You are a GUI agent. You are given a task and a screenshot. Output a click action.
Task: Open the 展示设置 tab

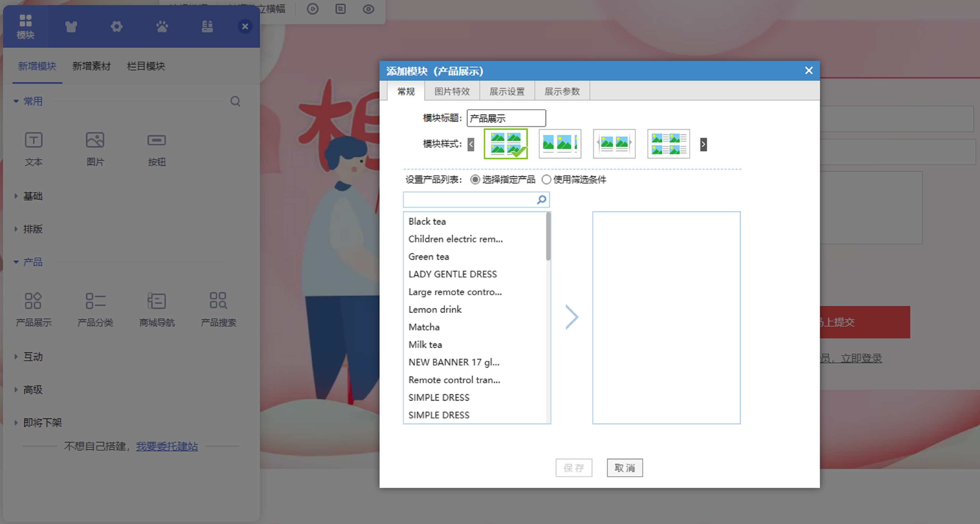coord(507,91)
